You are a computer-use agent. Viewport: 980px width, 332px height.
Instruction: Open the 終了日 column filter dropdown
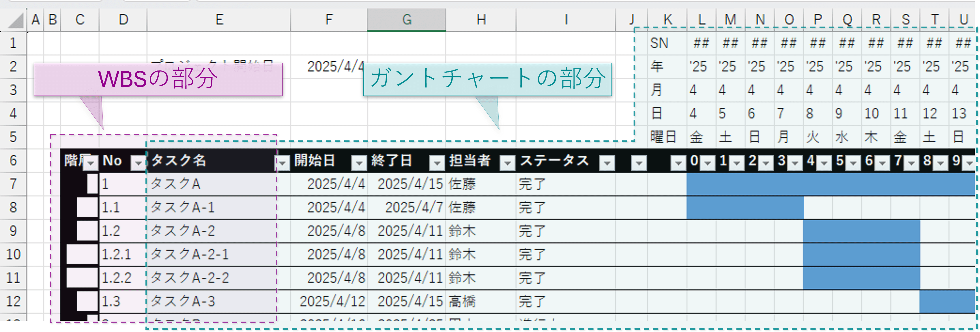coord(437,163)
